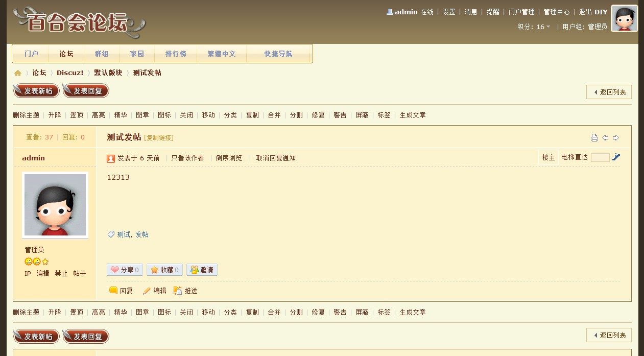Open the 家园 navigation tab
The width and height of the screenshot is (644, 356).
(137, 54)
